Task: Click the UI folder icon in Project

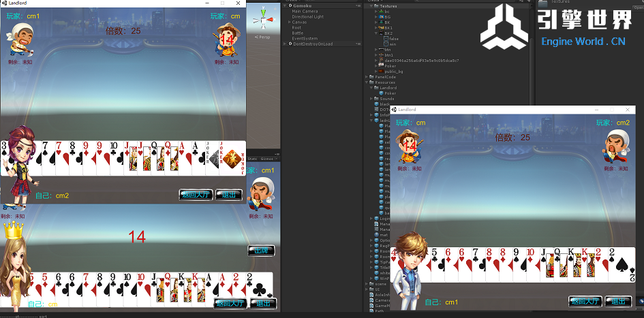Action: 372,289
